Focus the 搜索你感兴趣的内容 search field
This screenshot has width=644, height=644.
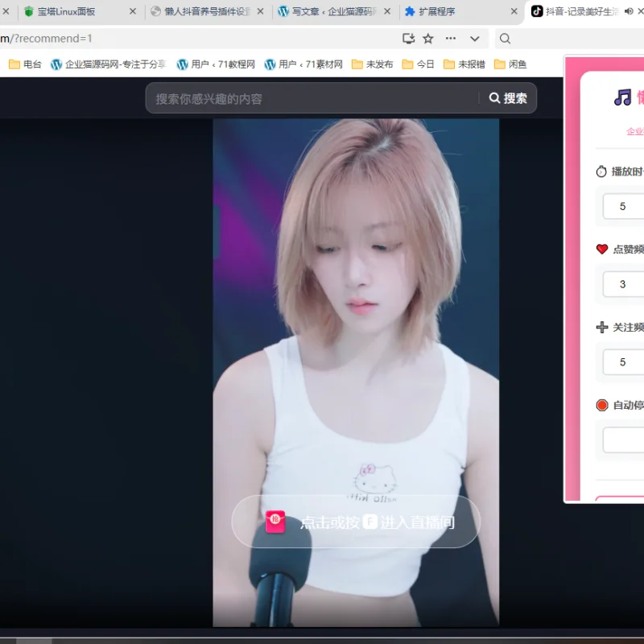coord(312,98)
